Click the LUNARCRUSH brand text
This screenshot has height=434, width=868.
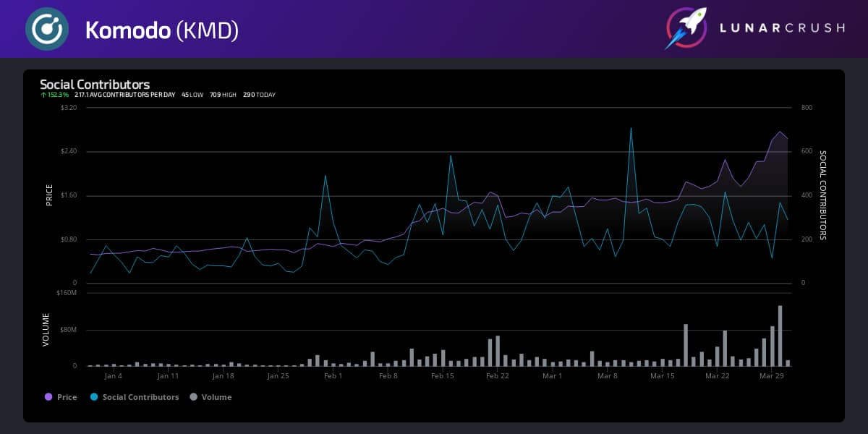[781, 28]
